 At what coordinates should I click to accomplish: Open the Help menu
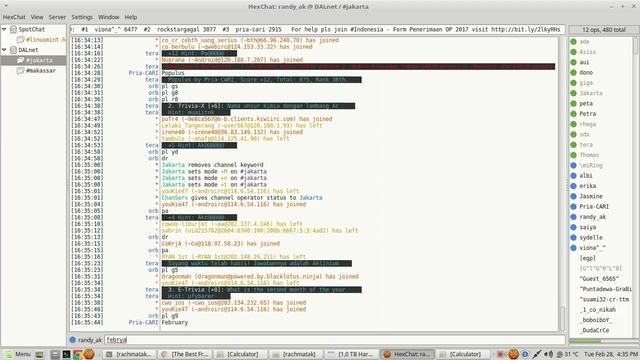131,17
